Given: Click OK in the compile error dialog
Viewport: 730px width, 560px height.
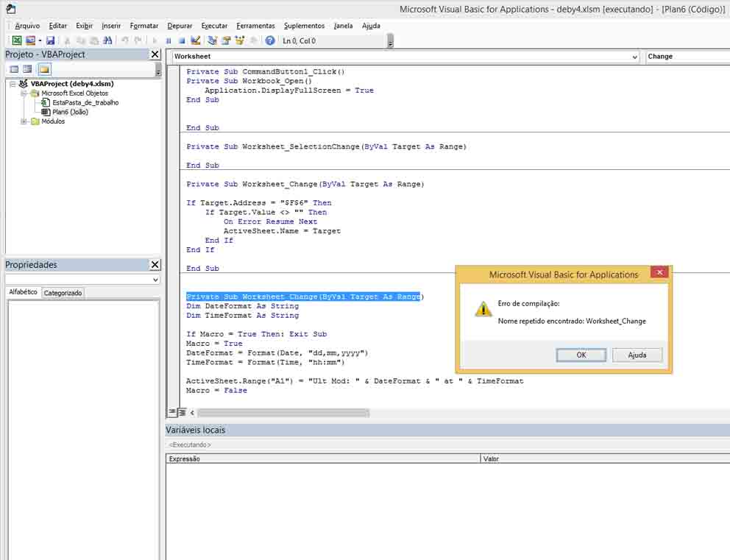Looking at the screenshot, I should tap(581, 355).
